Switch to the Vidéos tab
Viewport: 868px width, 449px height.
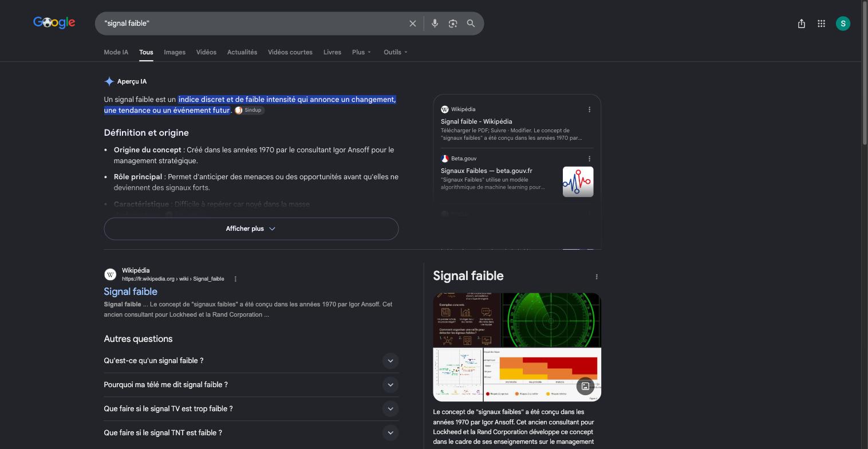click(x=206, y=52)
